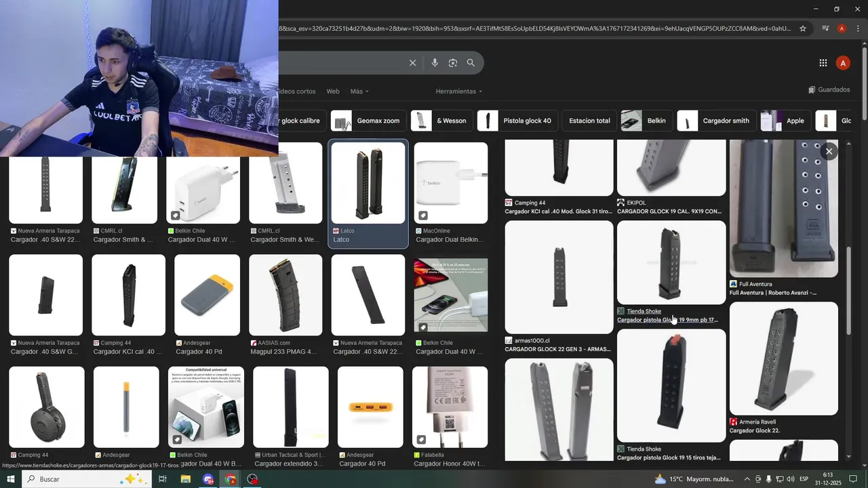Screen dimensions: 868x488
Task: Open Discord from the taskbar
Action: click(x=208, y=479)
